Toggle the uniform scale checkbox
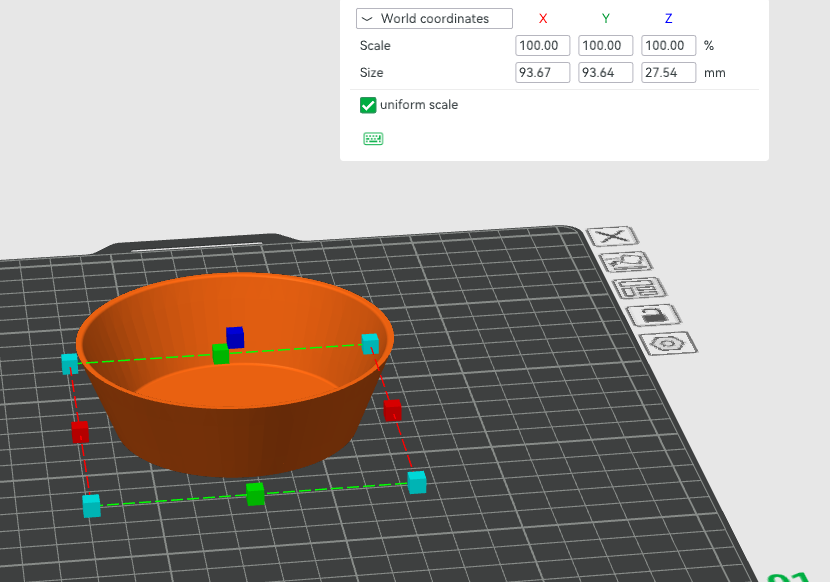 point(368,105)
